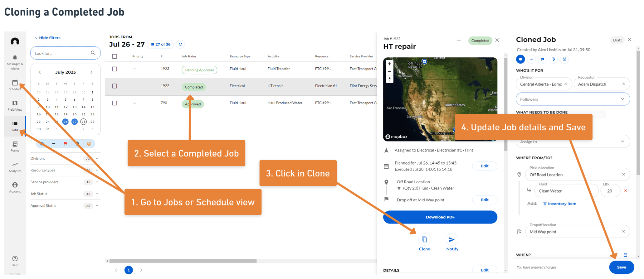Viewport: 644px width, 279px height.
Task: Zoom in on the map
Action: click(389, 64)
